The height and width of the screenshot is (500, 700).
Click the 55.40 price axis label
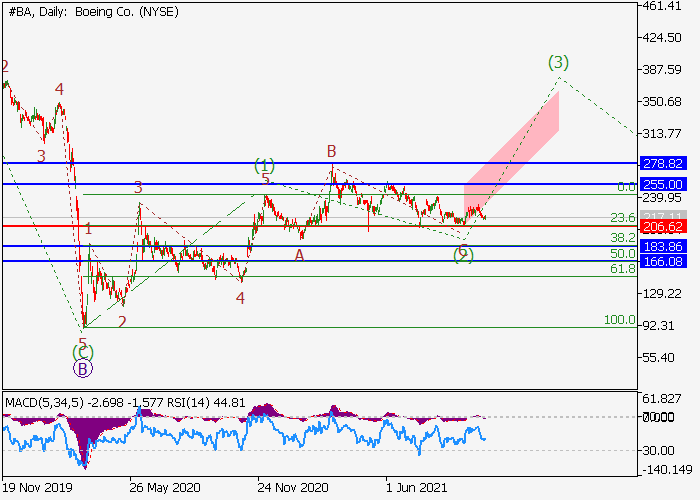(x=658, y=358)
